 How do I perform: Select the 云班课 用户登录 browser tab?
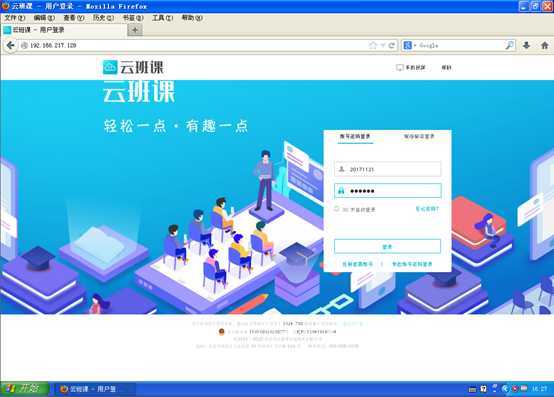pos(64,30)
